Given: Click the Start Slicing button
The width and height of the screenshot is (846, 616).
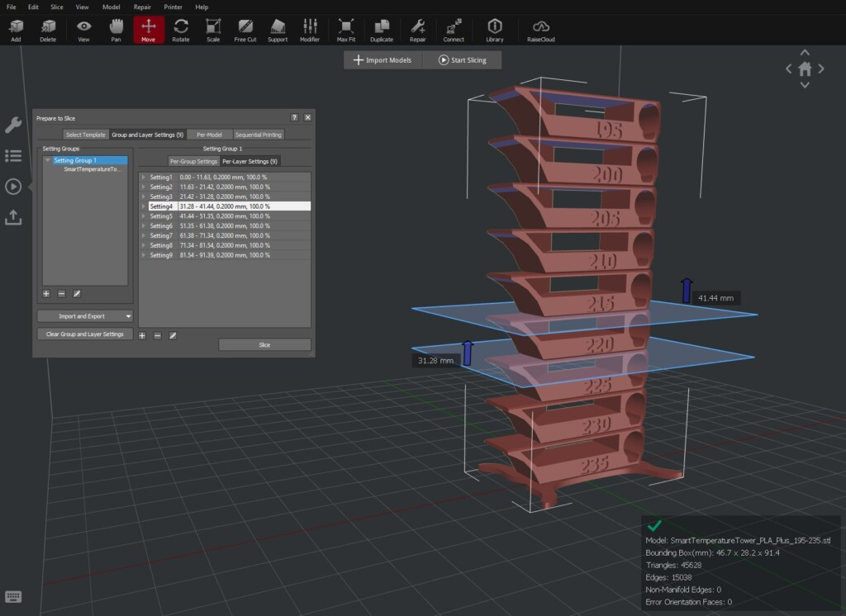Looking at the screenshot, I should click(x=462, y=60).
